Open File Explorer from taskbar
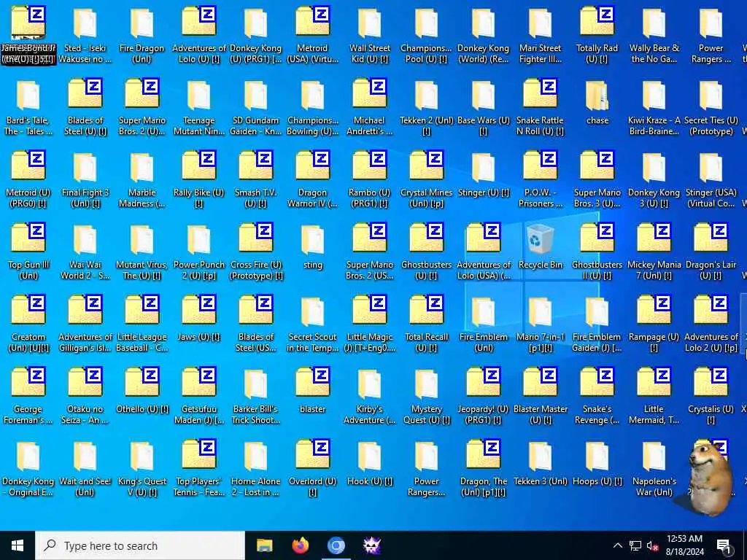This screenshot has width=747, height=560. [x=264, y=545]
